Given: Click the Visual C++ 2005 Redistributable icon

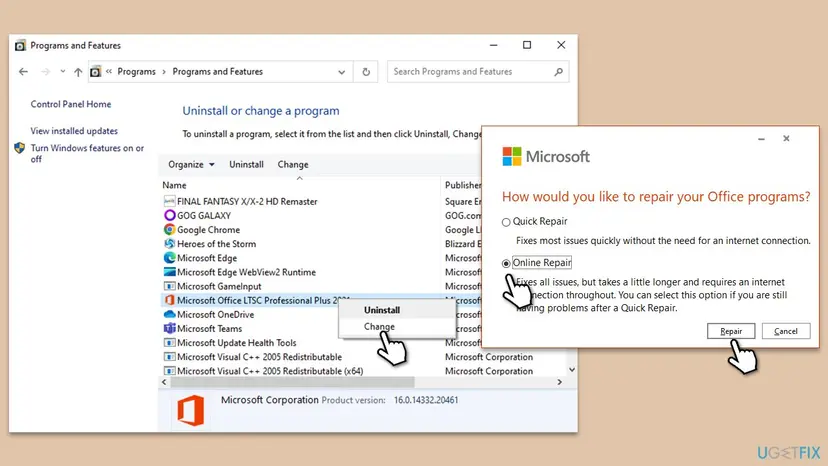Looking at the screenshot, I should coord(169,357).
